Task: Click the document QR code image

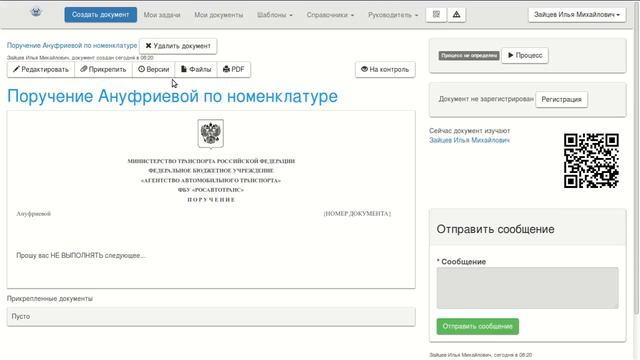Action: pos(591,160)
